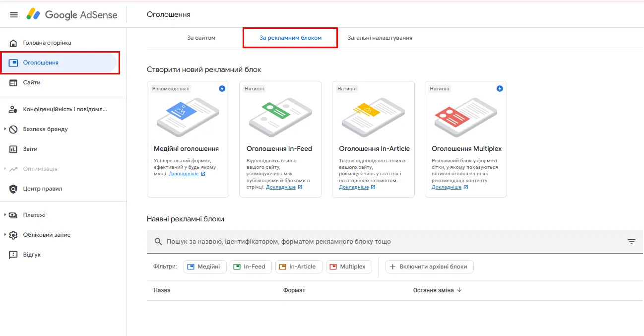This screenshot has height=336, width=644.
Task: Toggle the Медійні filter chip
Action: pos(205,267)
